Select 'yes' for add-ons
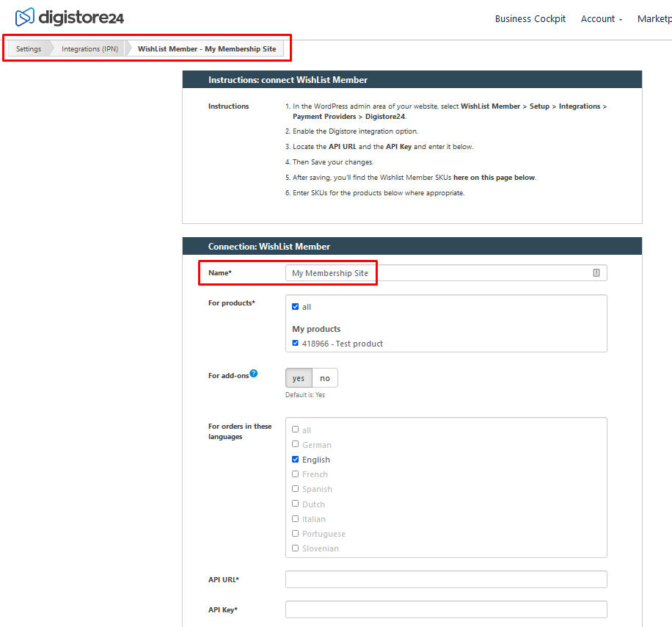Image resolution: width=672 pixels, height=627 pixels. 299,378
